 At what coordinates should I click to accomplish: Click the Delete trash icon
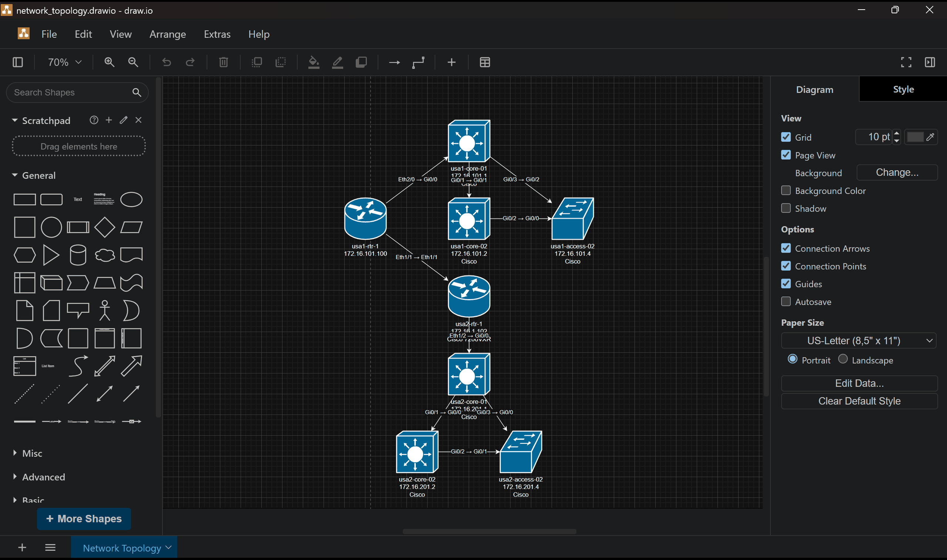click(x=224, y=62)
